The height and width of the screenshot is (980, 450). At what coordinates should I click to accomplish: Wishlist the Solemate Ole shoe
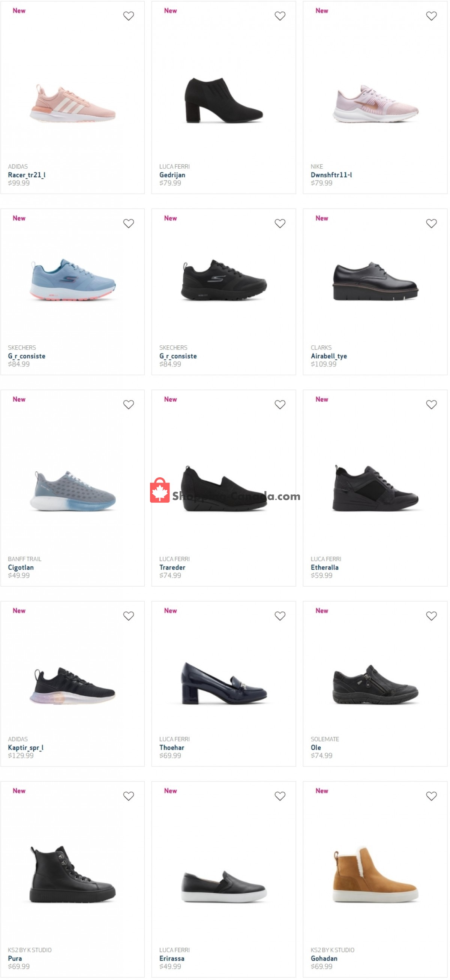point(432,616)
